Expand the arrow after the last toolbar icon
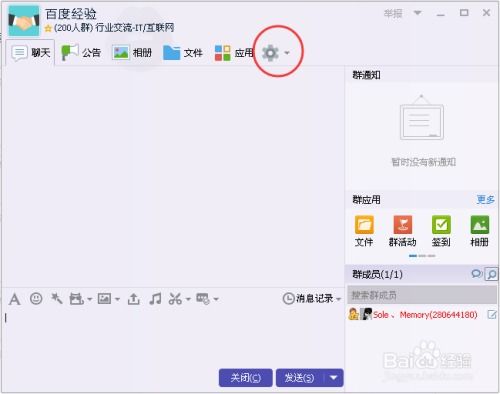Viewport: 500px width, 394px height. (216, 299)
